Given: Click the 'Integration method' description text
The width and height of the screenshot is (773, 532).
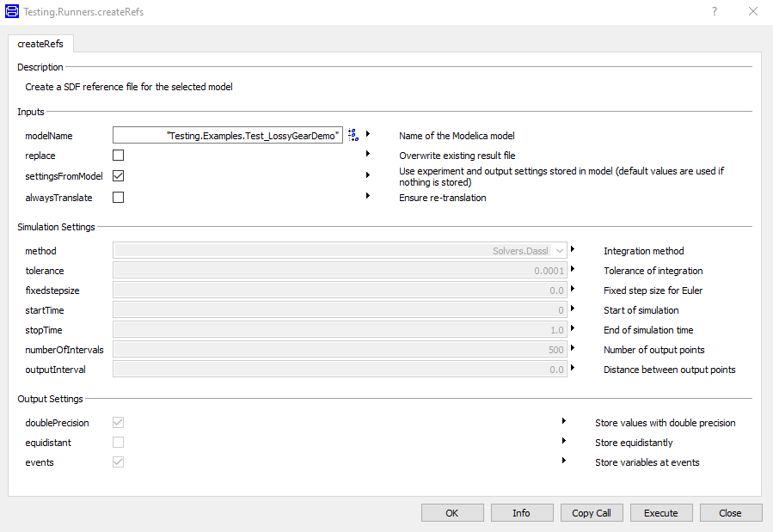Looking at the screenshot, I should point(643,251).
